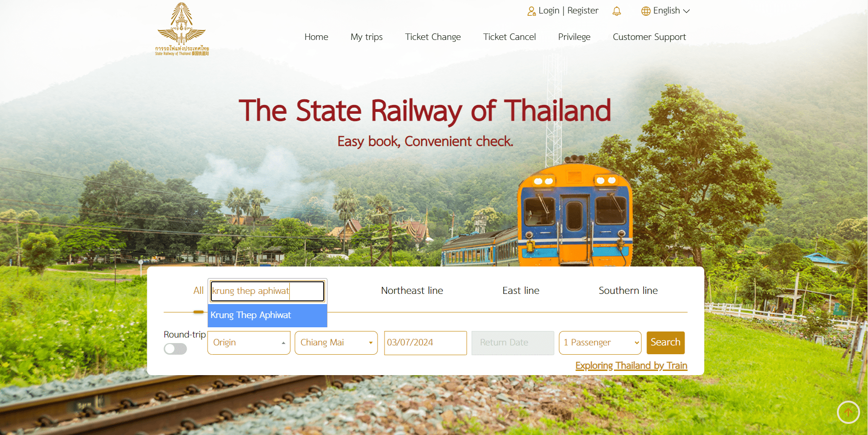Expand the English language chevron

click(686, 11)
